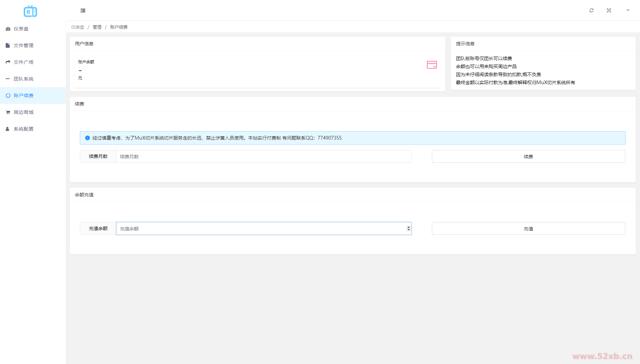
Task: Open the user dropdown arrow in header
Action: coord(628,11)
